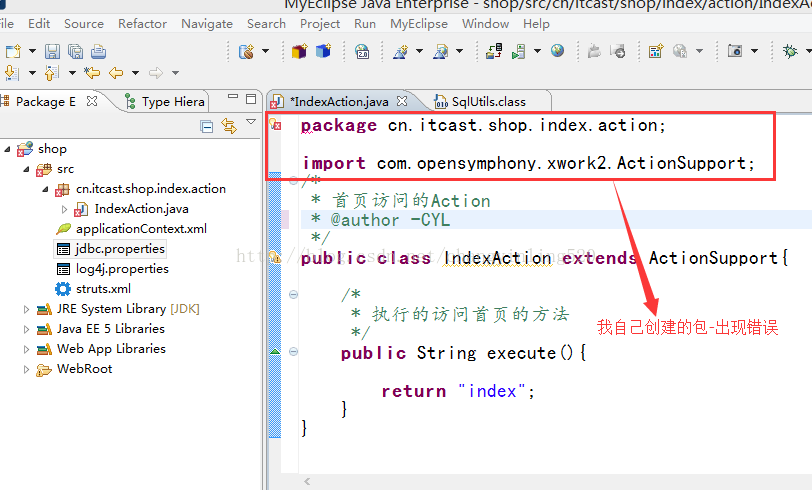Toggle Link with Editor in Package Explorer
The width and height of the screenshot is (812, 490).
tap(229, 125)
